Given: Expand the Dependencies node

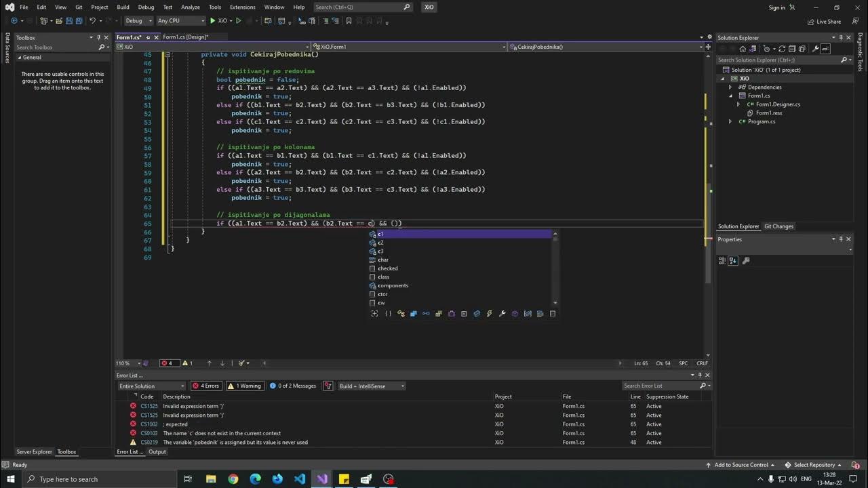Looking at the screenshot, I should tap(730, 87).
